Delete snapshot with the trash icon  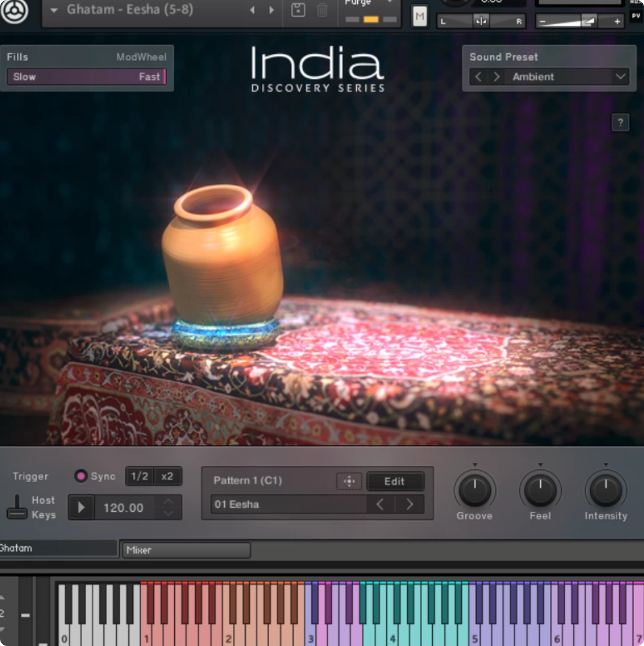[322, 10]
